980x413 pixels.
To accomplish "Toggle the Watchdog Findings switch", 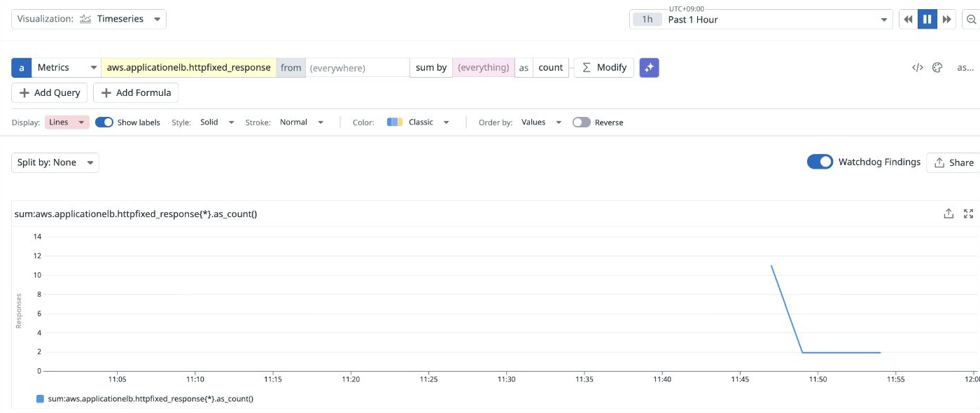I will pyautogui.click(x=820, y=162).
